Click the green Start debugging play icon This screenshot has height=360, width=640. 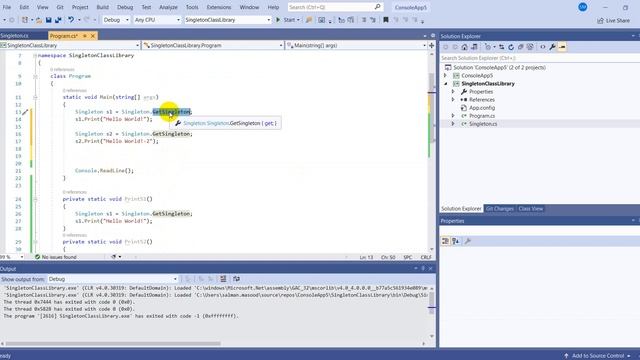[x=278, y=20]
